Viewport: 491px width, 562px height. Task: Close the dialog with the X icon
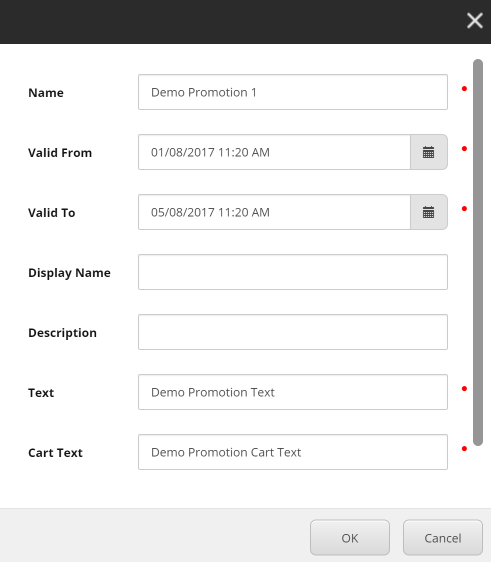click(x=475, y=20)
